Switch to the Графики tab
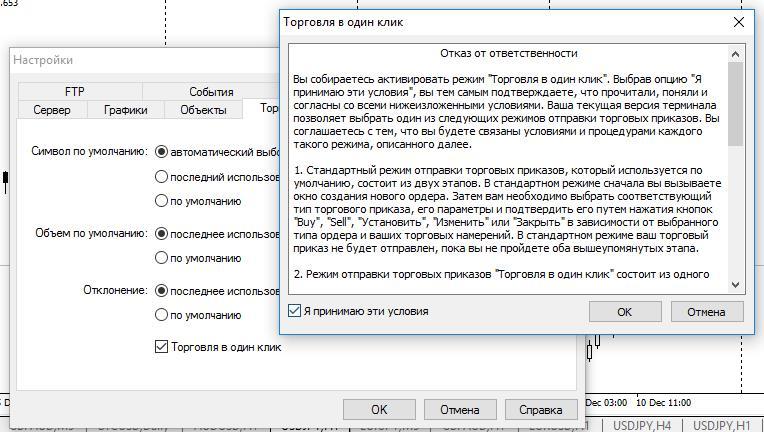This screenshot has height=432, width=764. [125, 110]
